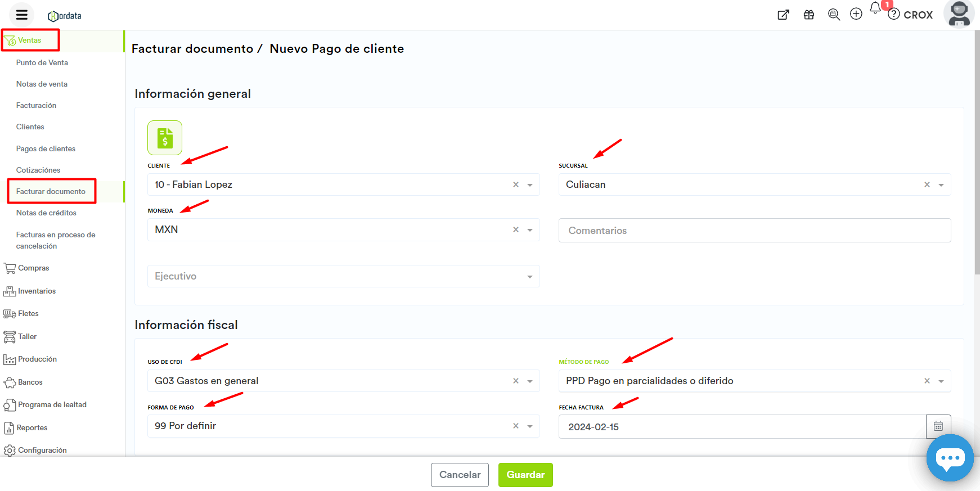Open the gift icon in header
Image resolution: width=980 pixels, height=491 pixels.
point(808,15)
